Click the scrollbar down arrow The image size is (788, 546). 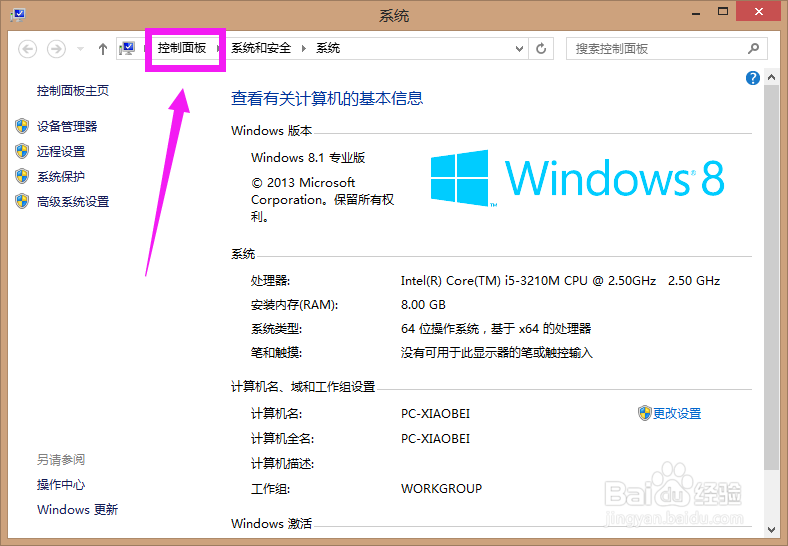[x=771, y=529]
